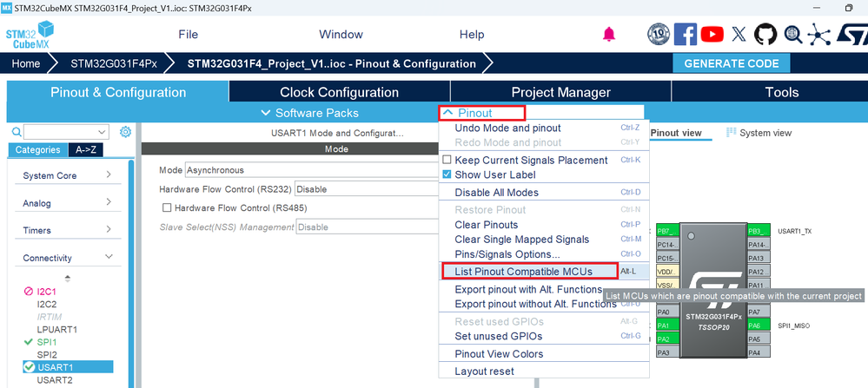Select the PB7 pin on the chip
The image size is (868, 388).
tap(666, 231)
